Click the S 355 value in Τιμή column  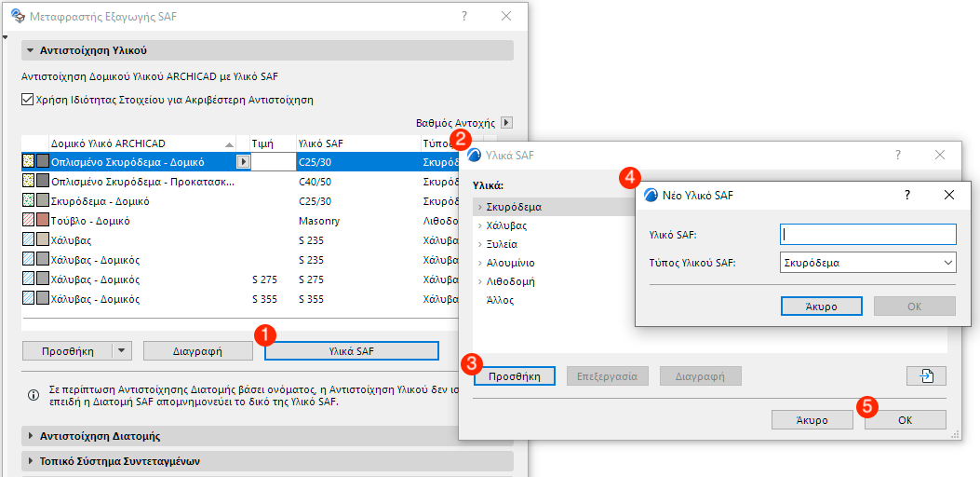pos(264,299)
